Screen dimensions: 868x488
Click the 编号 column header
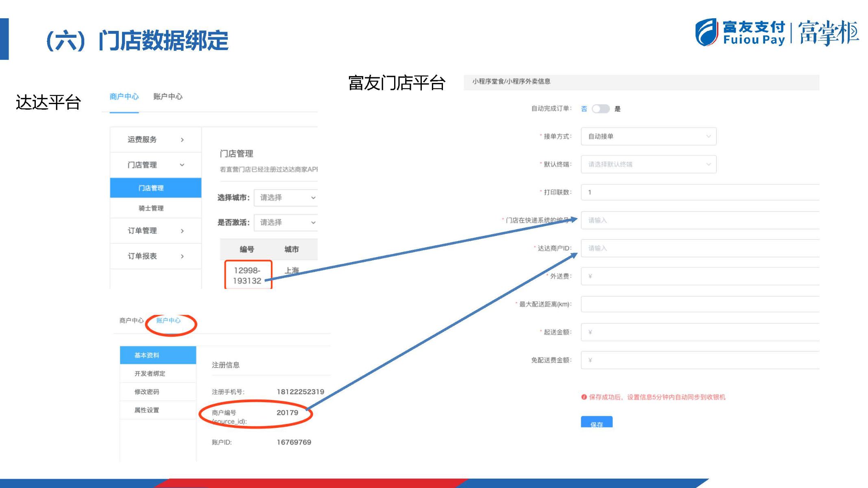click(247, 249)
